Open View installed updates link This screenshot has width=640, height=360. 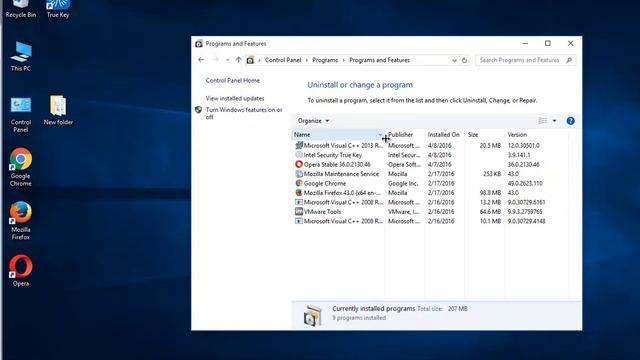(x=235, y=98)
